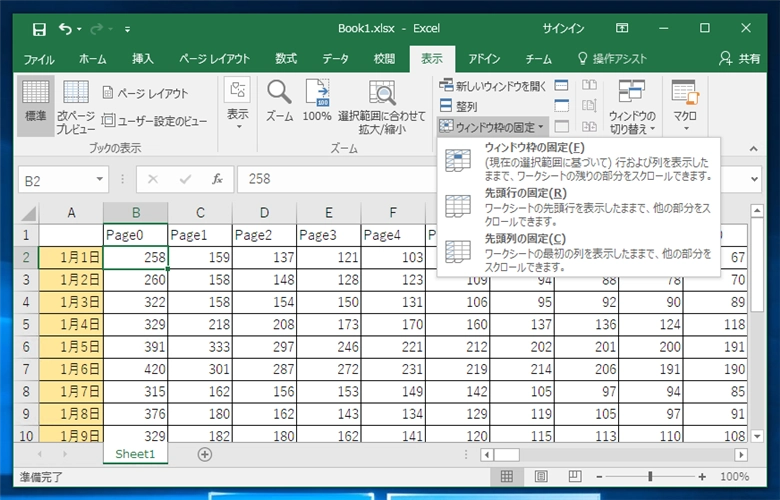Choose 先頭行の固定(R) menu entry

578,206
